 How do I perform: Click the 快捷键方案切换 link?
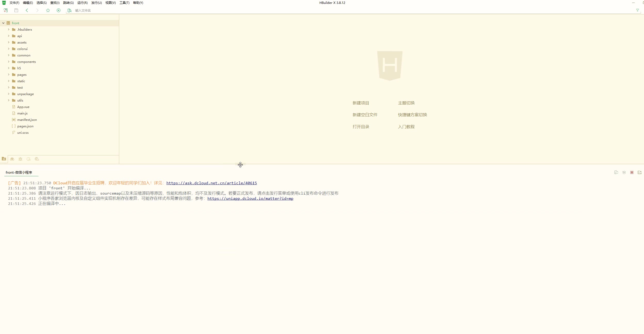coord(412,115)
